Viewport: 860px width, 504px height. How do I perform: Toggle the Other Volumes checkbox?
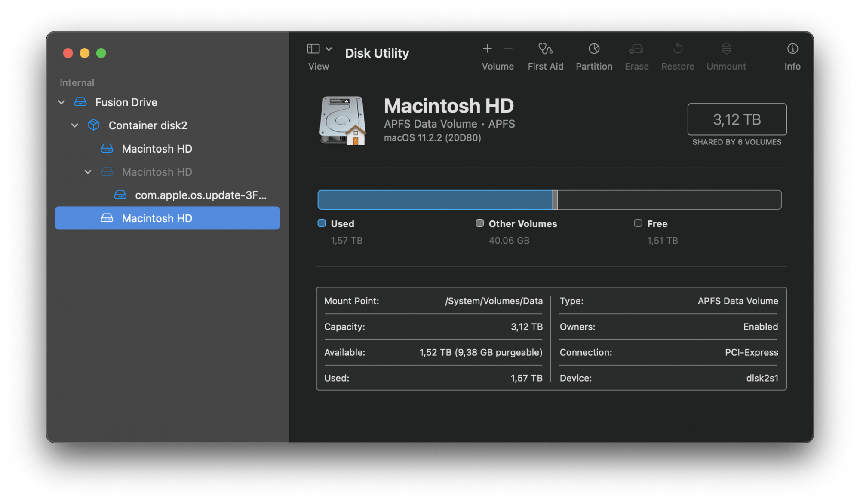click(x=479, y=223)
